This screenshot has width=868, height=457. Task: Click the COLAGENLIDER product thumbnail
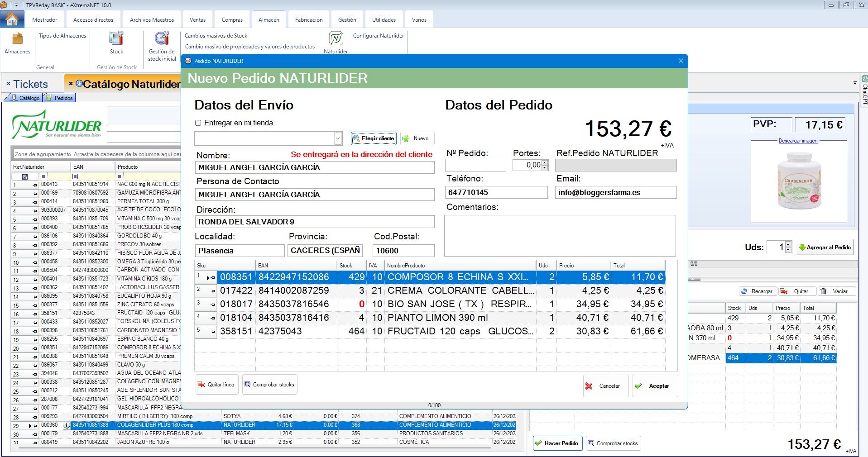pos(799,182)
